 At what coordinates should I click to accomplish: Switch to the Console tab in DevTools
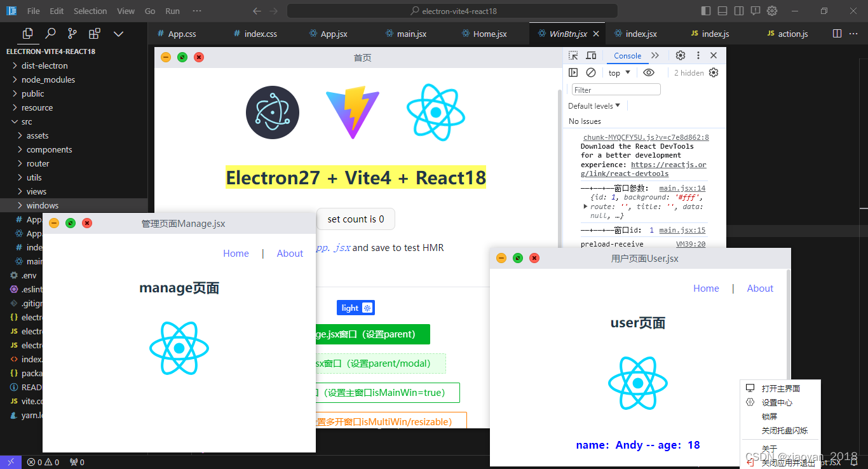(628, 56)
